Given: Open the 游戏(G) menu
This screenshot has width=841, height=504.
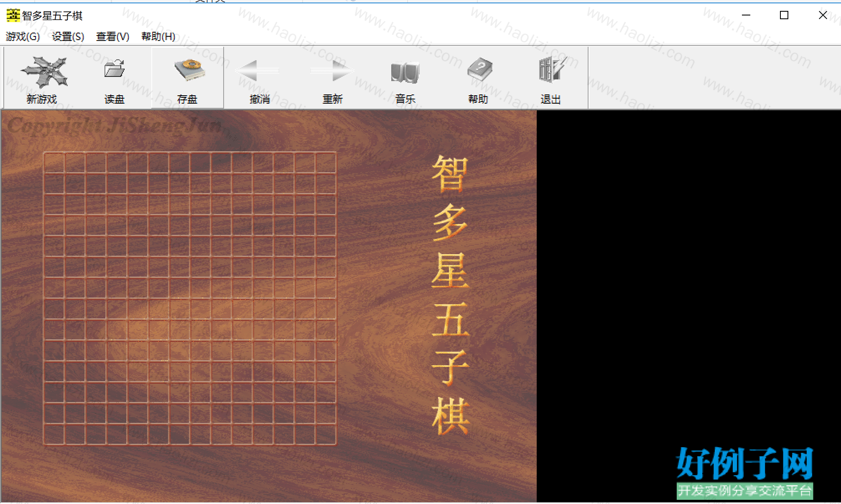Looking at the screenshot, I should [x=23, y=37].
